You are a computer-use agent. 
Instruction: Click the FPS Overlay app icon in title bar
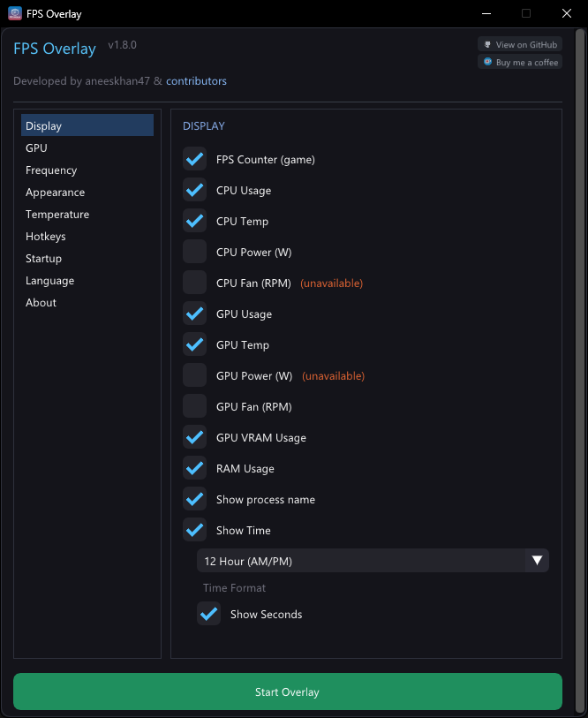tap(15, 13)
